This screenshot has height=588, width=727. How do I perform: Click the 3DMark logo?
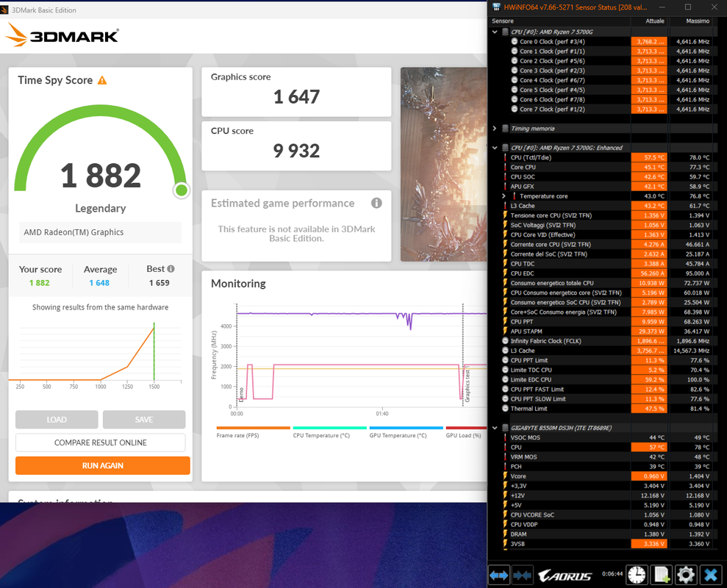[62, 35]
